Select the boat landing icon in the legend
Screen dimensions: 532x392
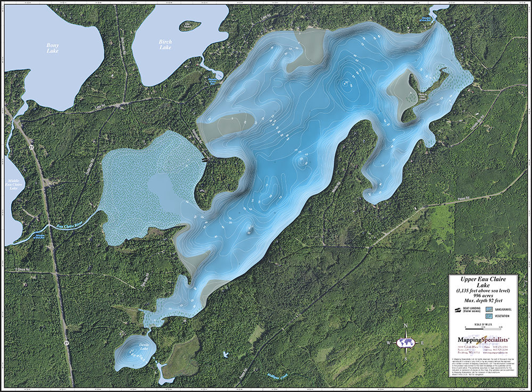458,310
